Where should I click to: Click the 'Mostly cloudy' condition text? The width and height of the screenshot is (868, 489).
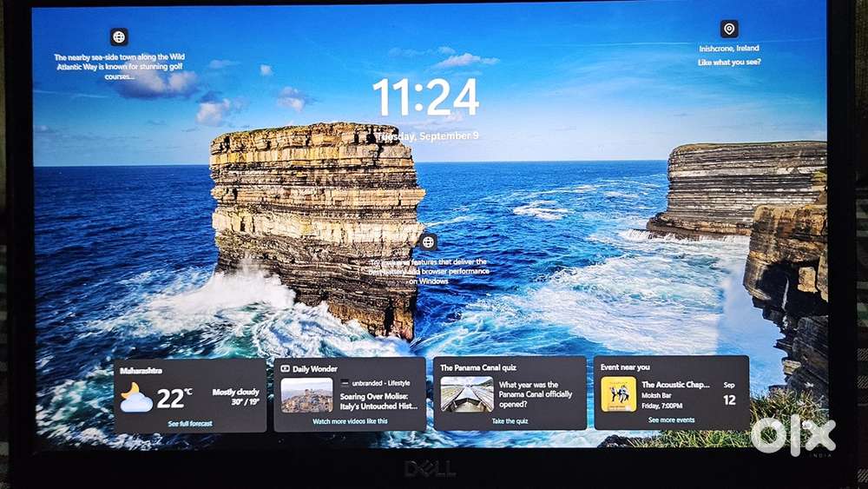click(236, 392)
